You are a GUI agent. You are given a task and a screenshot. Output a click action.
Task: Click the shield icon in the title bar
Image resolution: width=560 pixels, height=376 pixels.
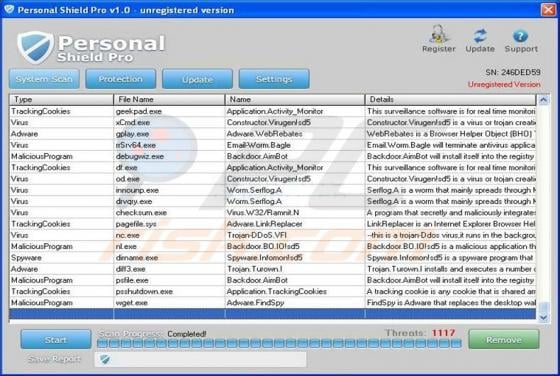(9, 9)
